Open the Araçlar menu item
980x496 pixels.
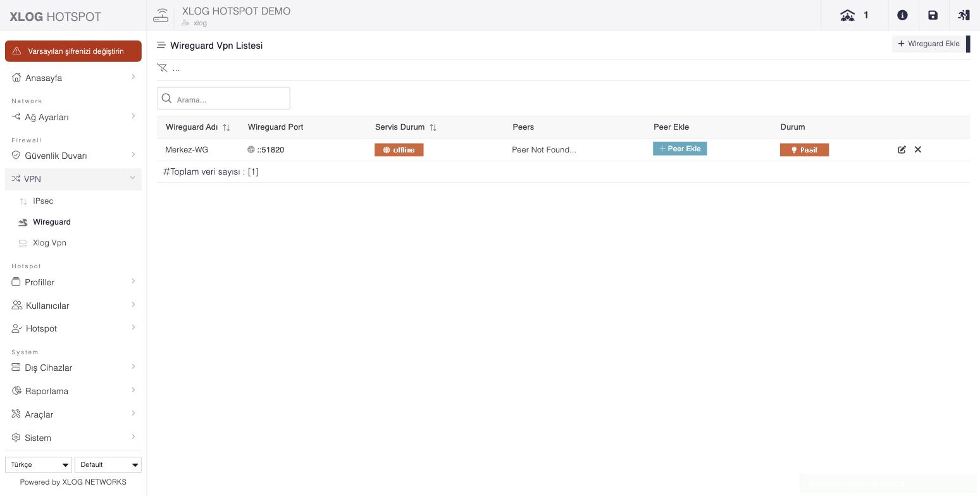pos(73,414)
